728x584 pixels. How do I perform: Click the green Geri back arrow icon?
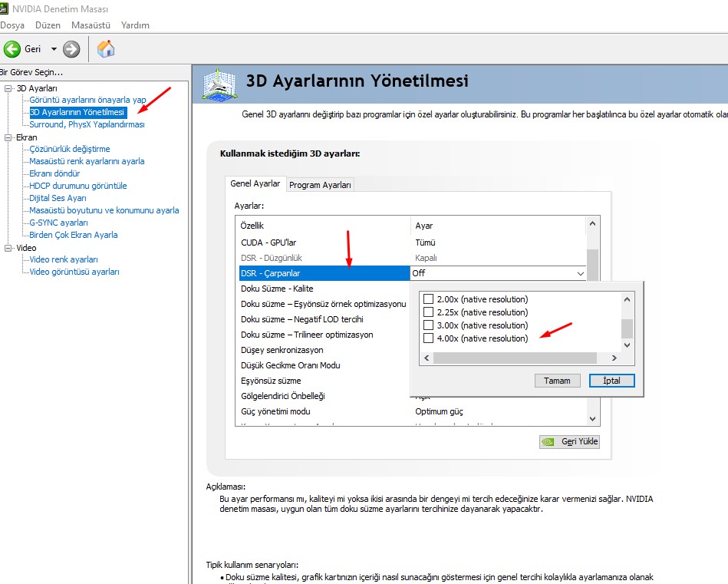coord(12,49)
